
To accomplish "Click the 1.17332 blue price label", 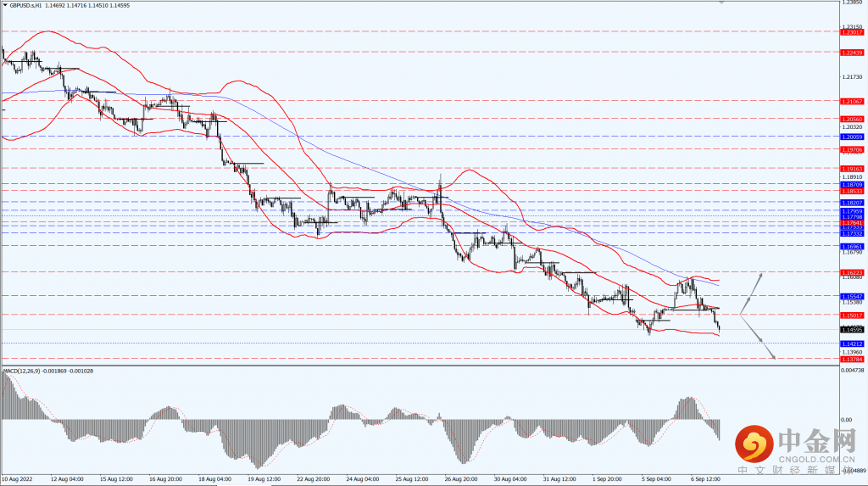I will (x=851, y=234).
